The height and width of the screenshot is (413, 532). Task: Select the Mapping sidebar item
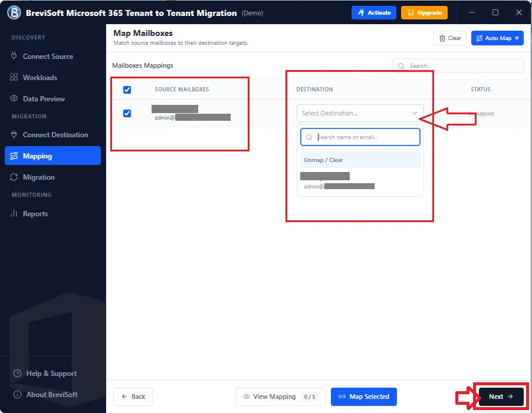pos(52,156)
